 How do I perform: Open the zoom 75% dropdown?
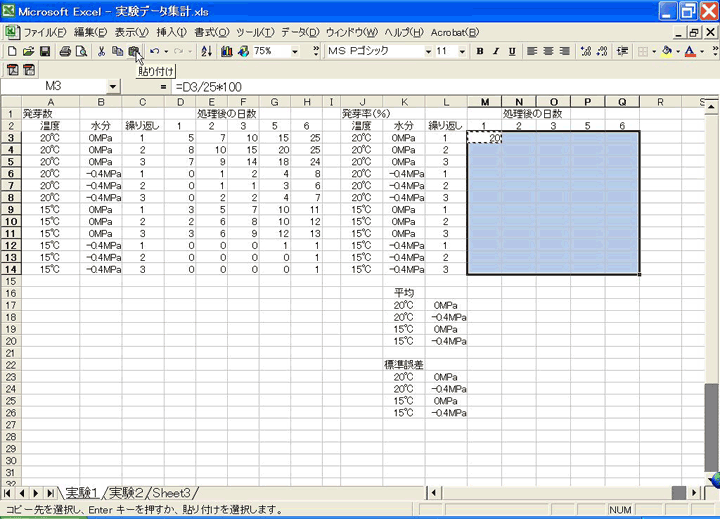(x=294, y=51)
